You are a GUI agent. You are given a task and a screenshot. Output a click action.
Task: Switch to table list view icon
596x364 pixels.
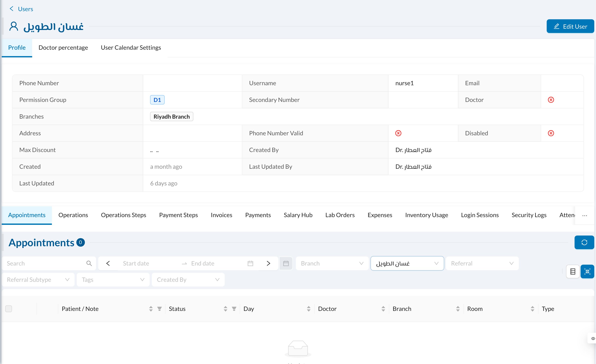[573, 272]
